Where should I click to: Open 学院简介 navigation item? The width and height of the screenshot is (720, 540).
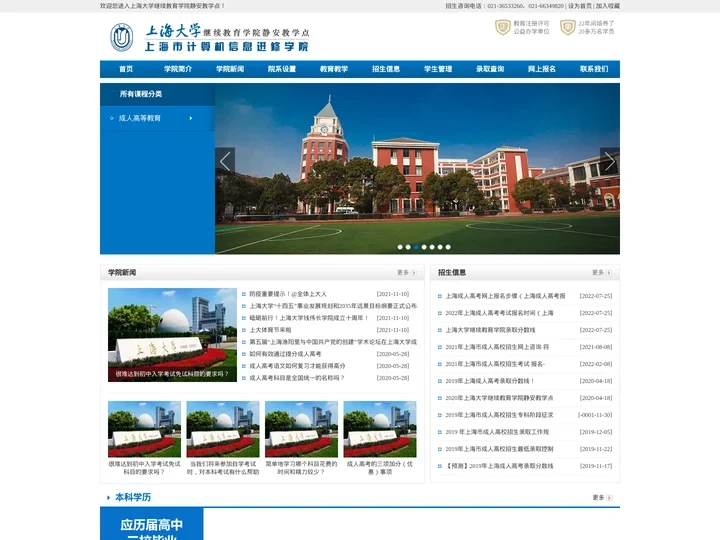click(x=178, y=69)
